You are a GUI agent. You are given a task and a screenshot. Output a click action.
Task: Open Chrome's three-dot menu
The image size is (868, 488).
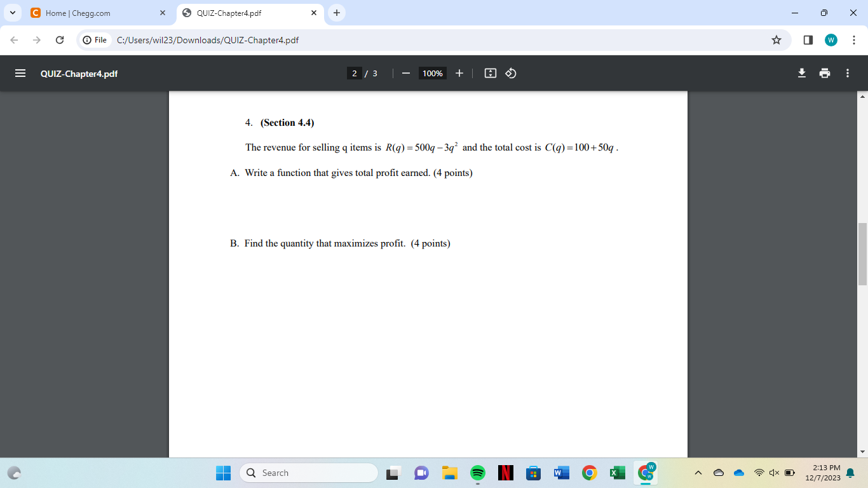pyautogui.click(x=854, y=39)
